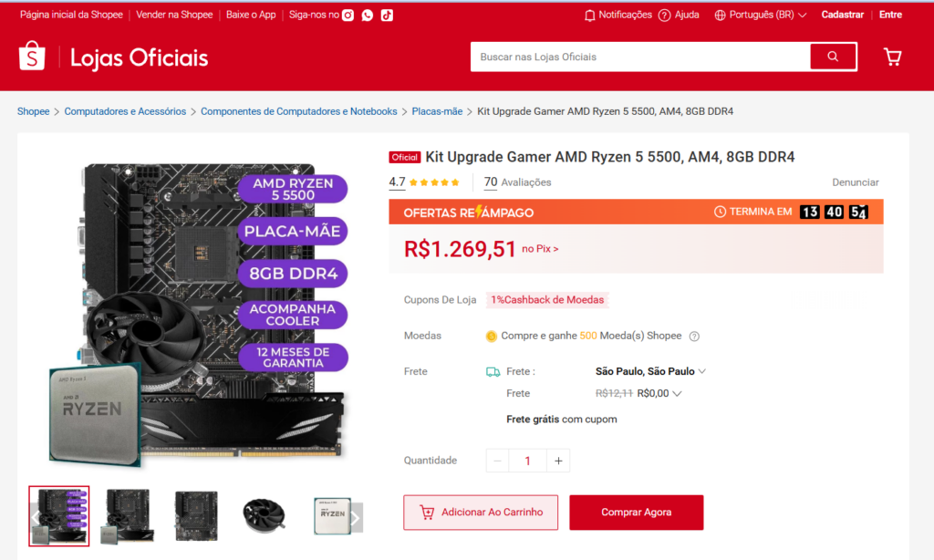Select the cooler fan thumbnail image
Image resolution: width=934 pixels, height=560 pixels.
pyautogui.click(x=264, y=515)
